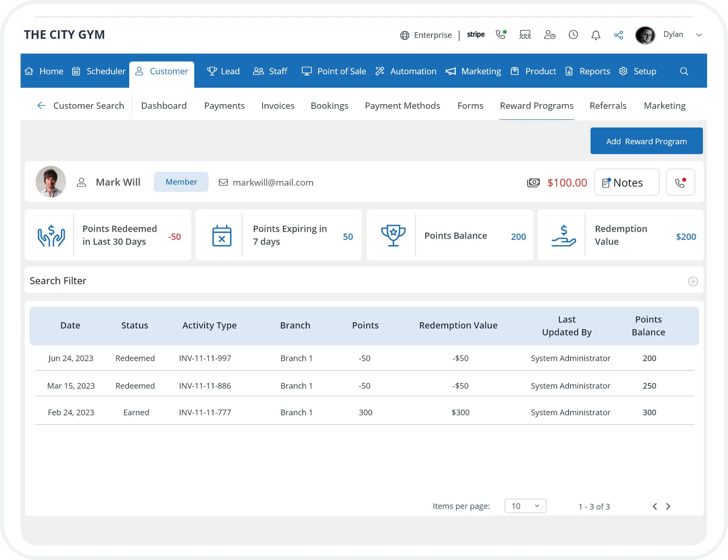
Task: Click the share icon in top bar
Action: click(x=619, y=35)
